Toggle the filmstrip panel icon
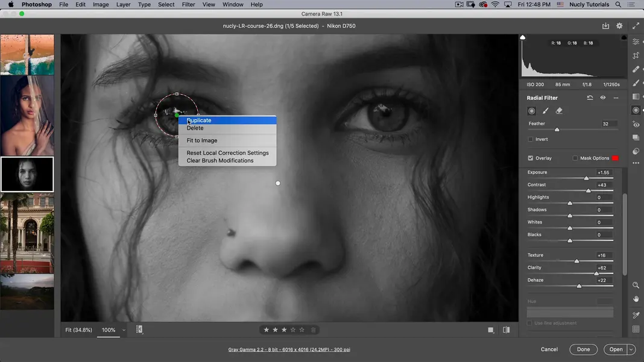The height and width of the screenshot is (362, 644). click(139, 329)
